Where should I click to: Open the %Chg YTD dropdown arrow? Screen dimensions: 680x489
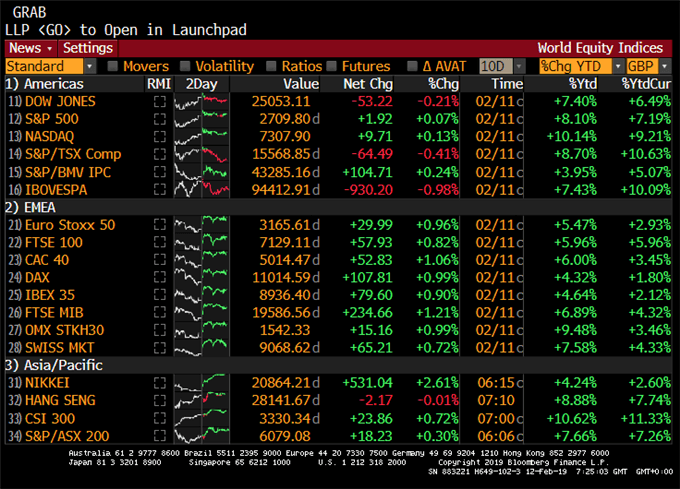pyautogui.click(x=618, y=66)
